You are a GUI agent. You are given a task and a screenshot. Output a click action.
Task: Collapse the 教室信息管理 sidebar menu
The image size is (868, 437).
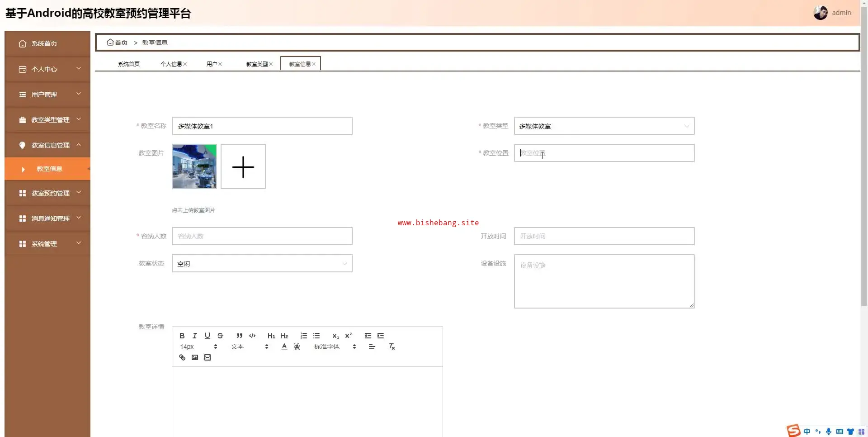click(x=47, y=145)
